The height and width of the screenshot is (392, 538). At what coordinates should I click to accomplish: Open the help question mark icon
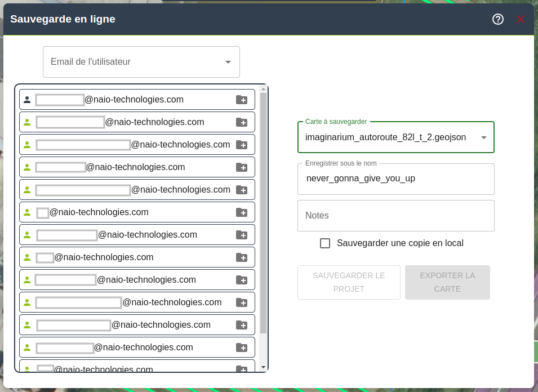point(497,19)
